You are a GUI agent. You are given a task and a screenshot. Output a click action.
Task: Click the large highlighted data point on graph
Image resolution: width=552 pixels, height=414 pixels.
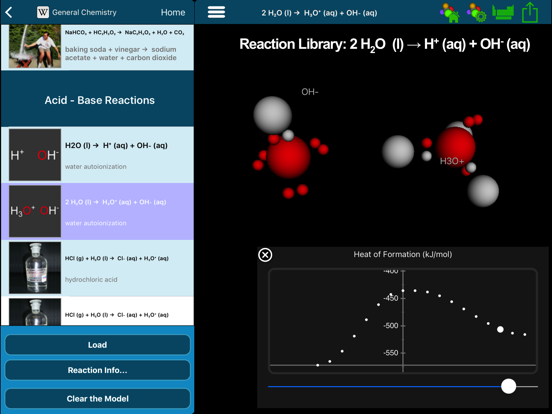pos(500,330)
